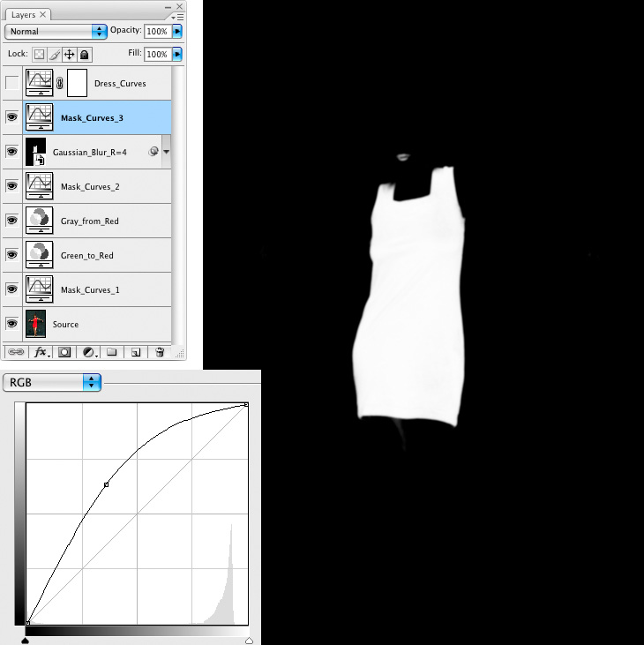
Task: Open the Opacity slider arrow
Action: coord(177,31)
